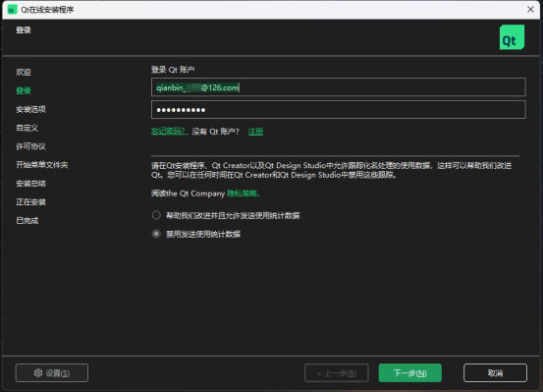Screen dimensions: 543x392
Task: Click the 下一步(N) next button
Action: pyautogui.click(x=410, y=373)
